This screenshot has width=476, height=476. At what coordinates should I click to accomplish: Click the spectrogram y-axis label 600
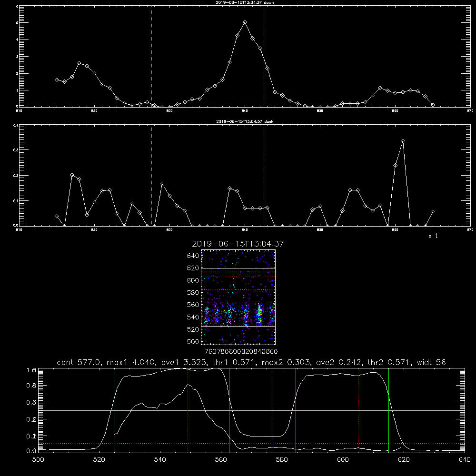[193, 280]
